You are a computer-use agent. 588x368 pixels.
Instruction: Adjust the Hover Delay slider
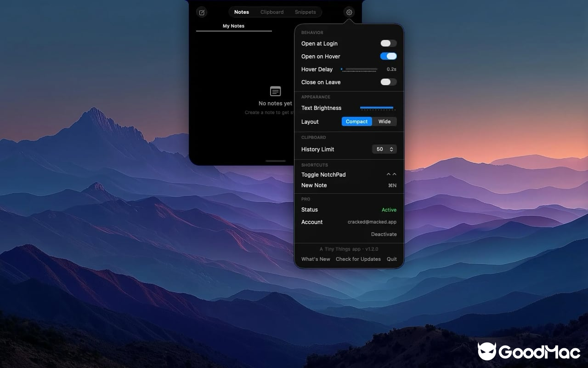pos(359,69)
